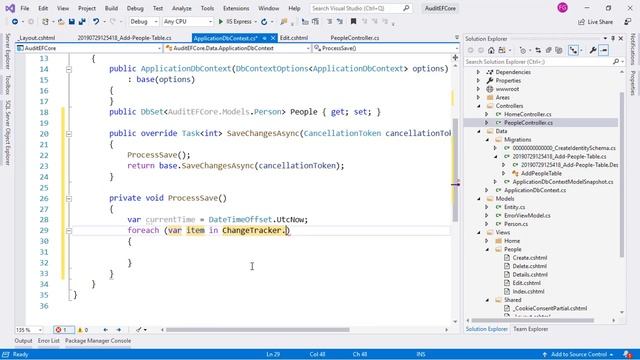Select Person.cs in Solution Explorer

(x=516, y=224)
